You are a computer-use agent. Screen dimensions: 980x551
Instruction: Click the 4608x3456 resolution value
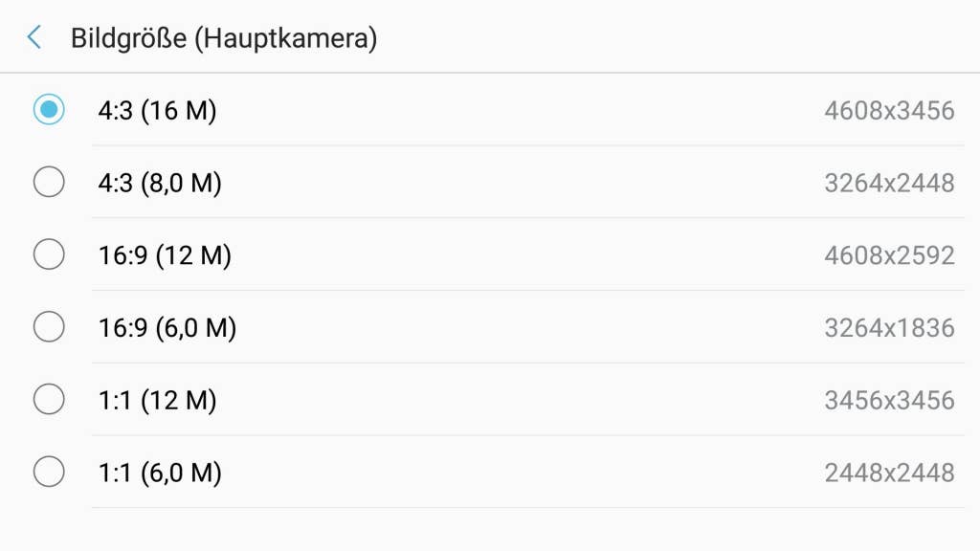click(x=889, y=111)
